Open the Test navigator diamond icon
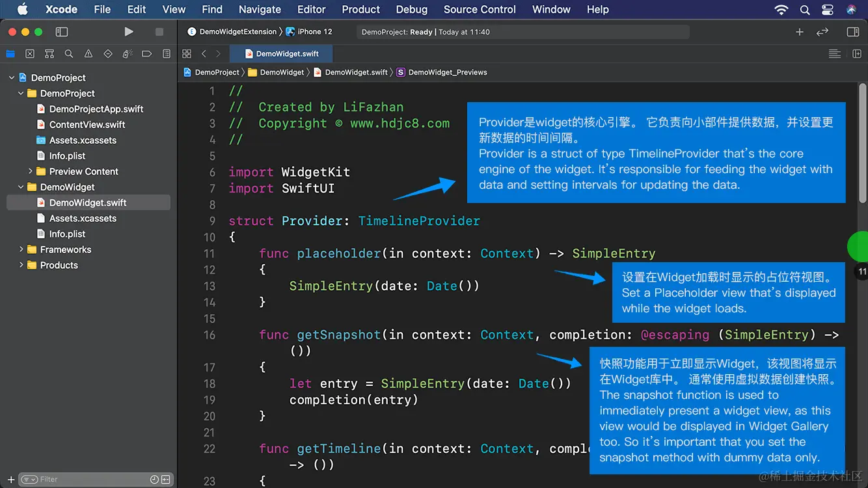Screen dimensions: 868x488 click(108, 54)
